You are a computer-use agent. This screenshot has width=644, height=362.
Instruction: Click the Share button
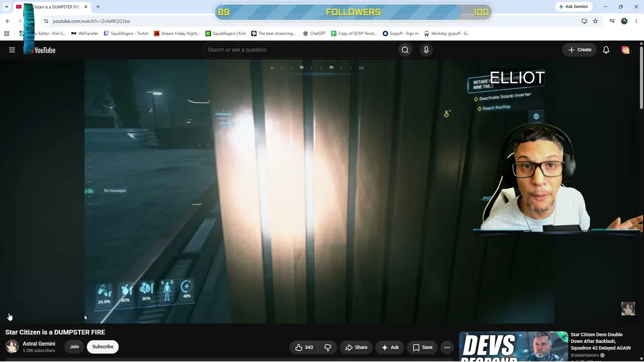coord(356,347)
